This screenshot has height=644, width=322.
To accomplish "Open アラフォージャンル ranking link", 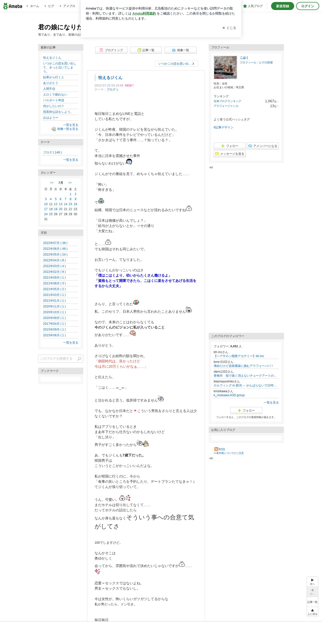I will click(226, 106).
